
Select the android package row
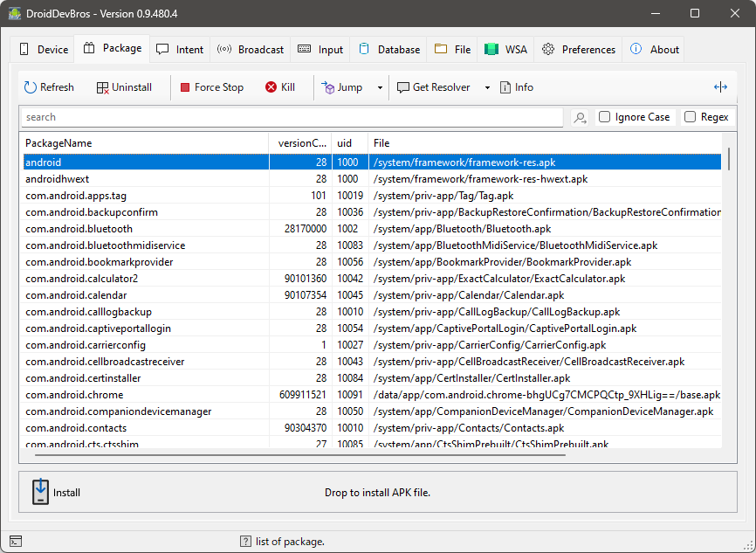point(371,162)
